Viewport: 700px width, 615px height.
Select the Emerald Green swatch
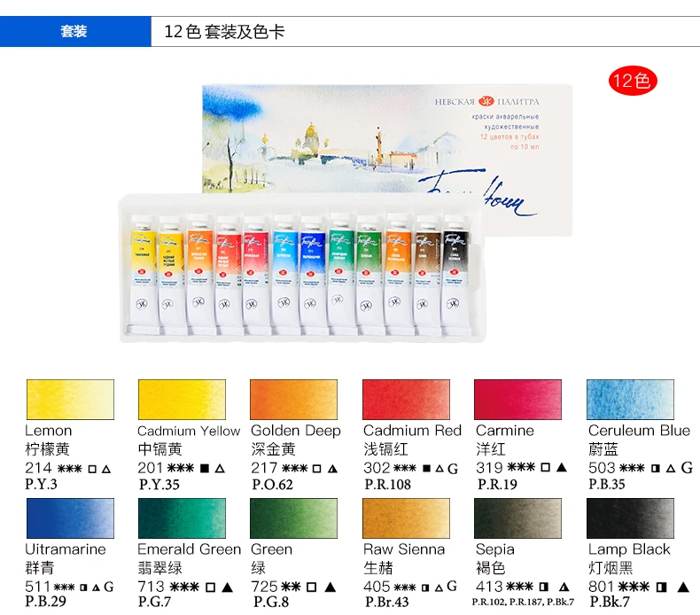182,518
